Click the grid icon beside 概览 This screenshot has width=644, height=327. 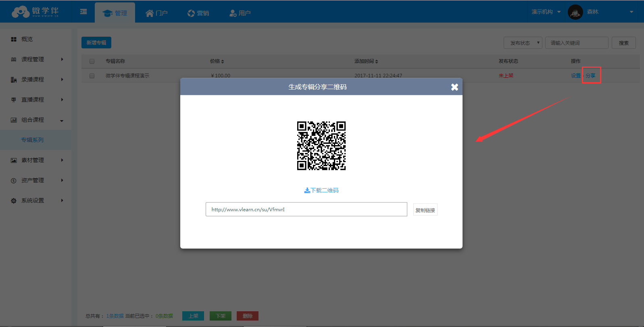pyautogui.click(x=14, y=39)
